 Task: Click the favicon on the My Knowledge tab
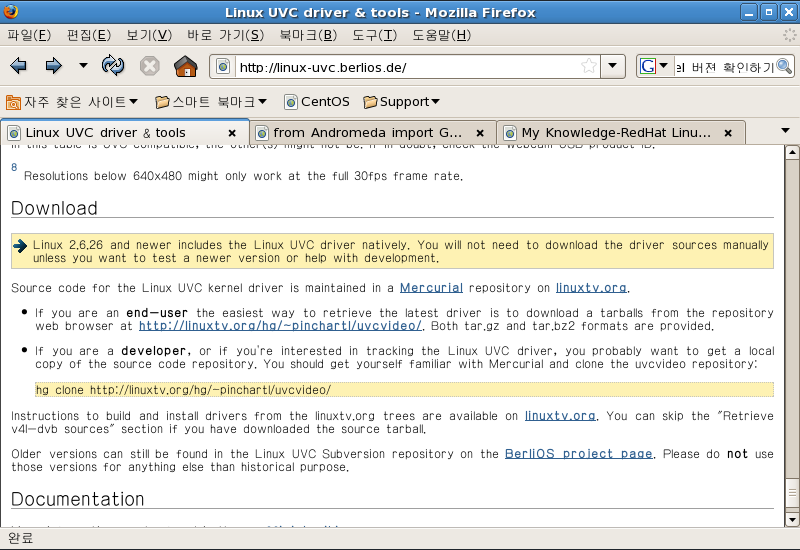pos(510,133)
